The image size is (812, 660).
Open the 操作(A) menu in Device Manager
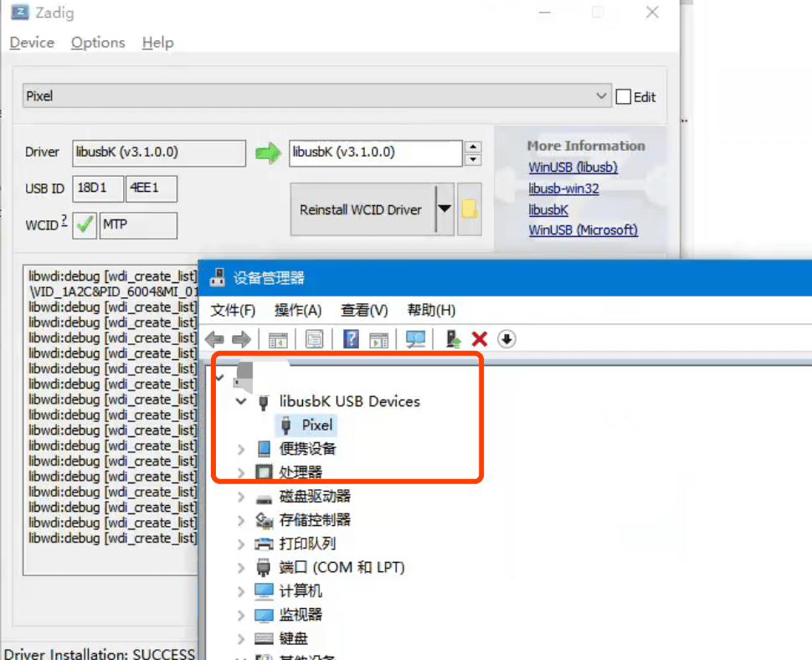298,311
